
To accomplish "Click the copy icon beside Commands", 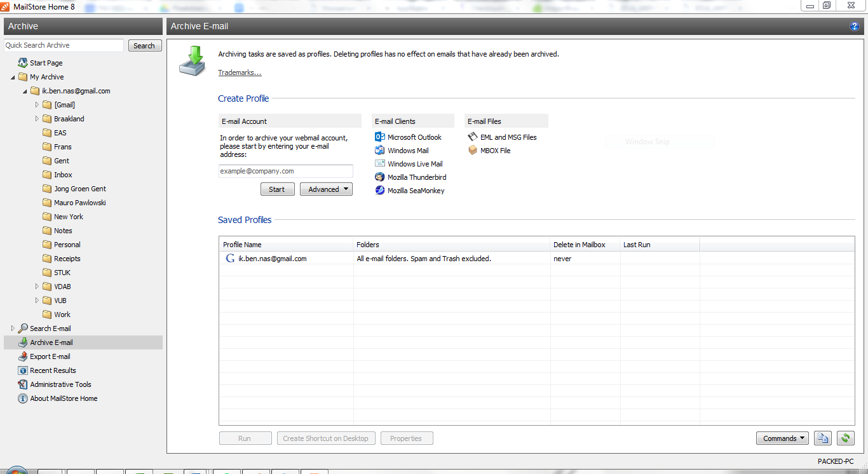I will tap(823, 438).
